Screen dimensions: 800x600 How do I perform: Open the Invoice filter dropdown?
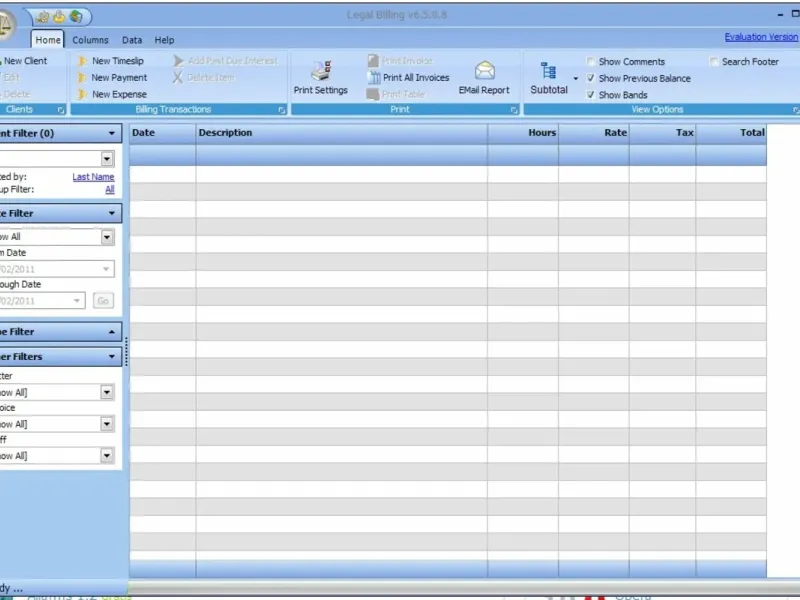pos(107,424)
